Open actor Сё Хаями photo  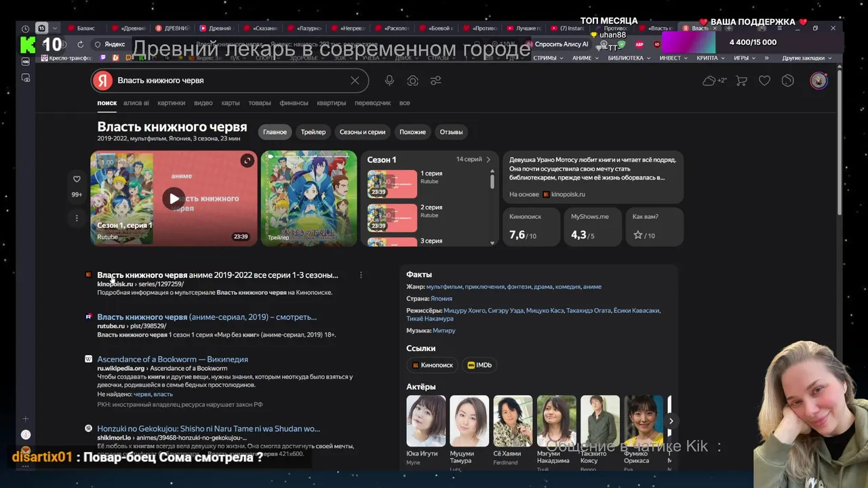point(513,421)
